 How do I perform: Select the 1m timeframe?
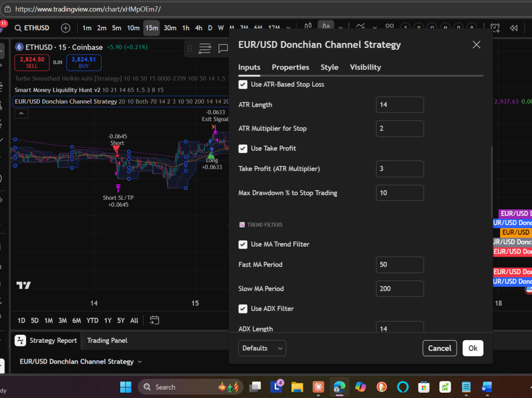coord(87,28)
